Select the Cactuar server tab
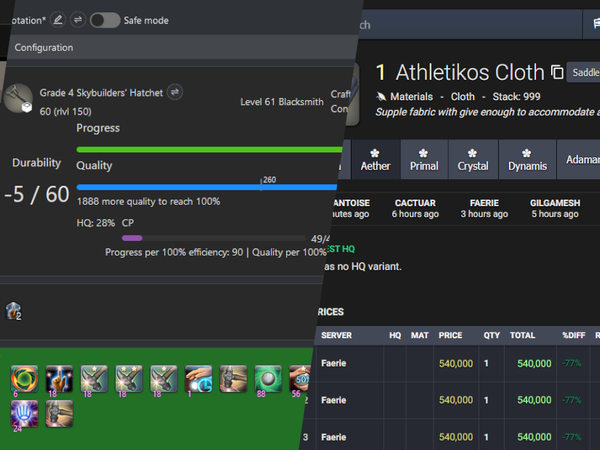Image resolution: width=600 pixels, height=450 pixels. [415, 208]
